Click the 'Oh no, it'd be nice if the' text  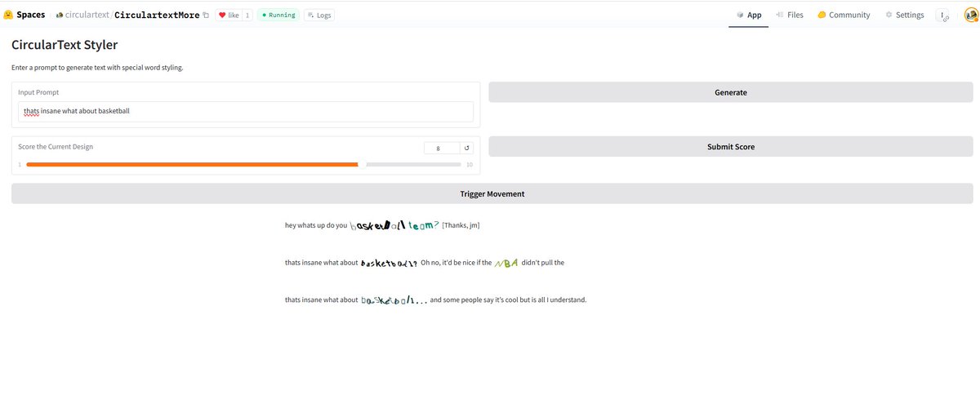(x=457, y=263)
